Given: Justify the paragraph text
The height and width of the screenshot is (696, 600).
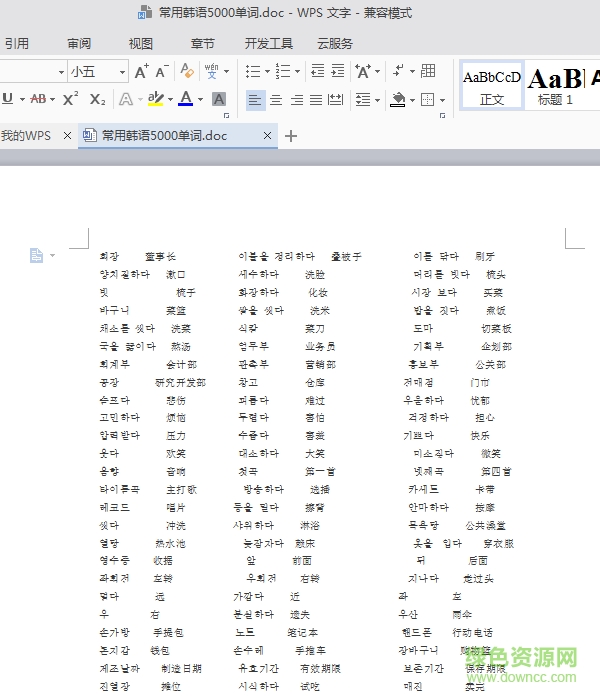Looking at the screenshot, I should coord(316,99).
